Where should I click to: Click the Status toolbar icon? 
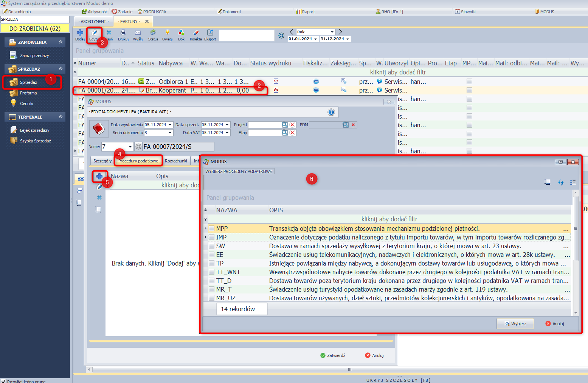click(153, 33)
